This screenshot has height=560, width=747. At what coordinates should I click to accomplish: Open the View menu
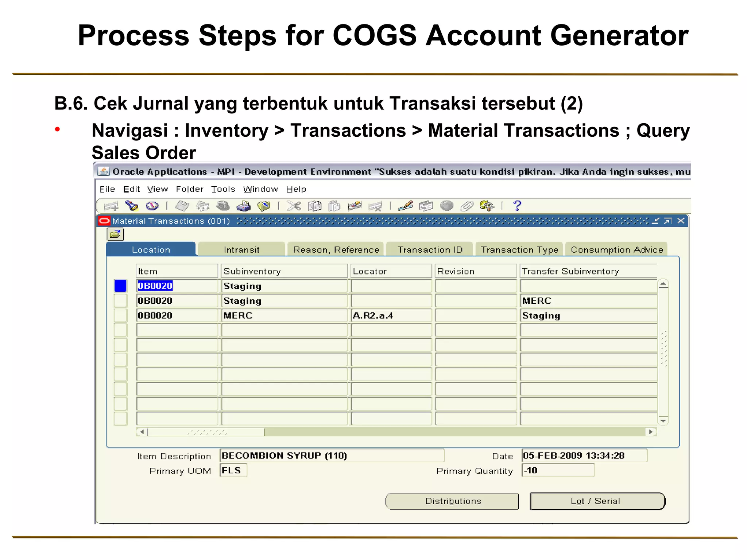click(158, 189)
